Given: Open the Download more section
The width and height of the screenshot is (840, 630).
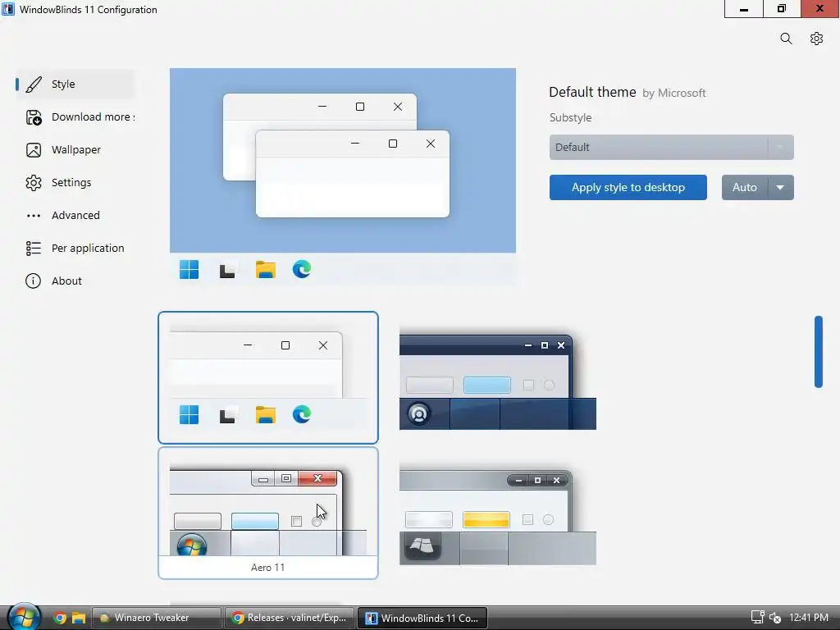Looking at the screenshot, I should click(x=75, y=116).
